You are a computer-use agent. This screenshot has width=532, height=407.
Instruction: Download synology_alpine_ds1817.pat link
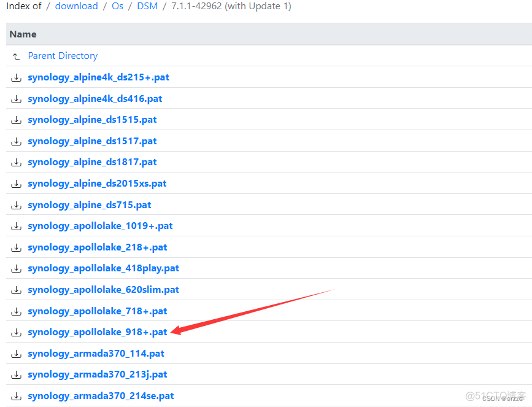click(92, 162)
